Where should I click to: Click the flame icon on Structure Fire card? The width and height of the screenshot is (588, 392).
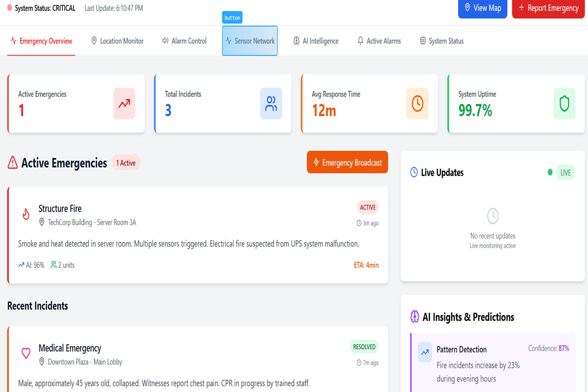pos(26,214)
